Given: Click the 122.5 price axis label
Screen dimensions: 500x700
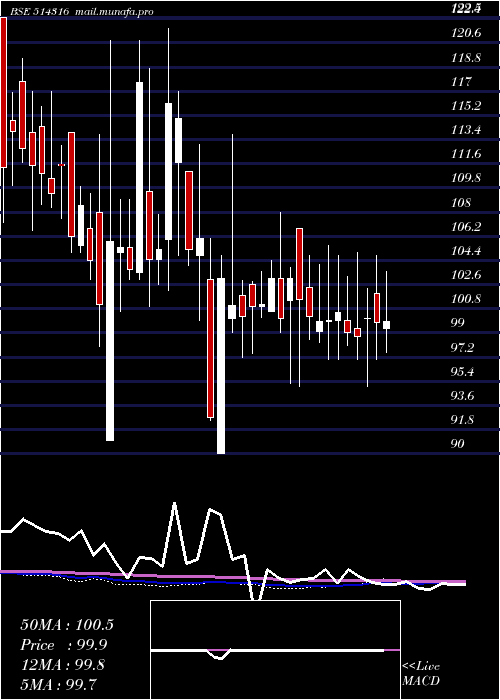Looking at the screenshot, I should pos(466,8).
